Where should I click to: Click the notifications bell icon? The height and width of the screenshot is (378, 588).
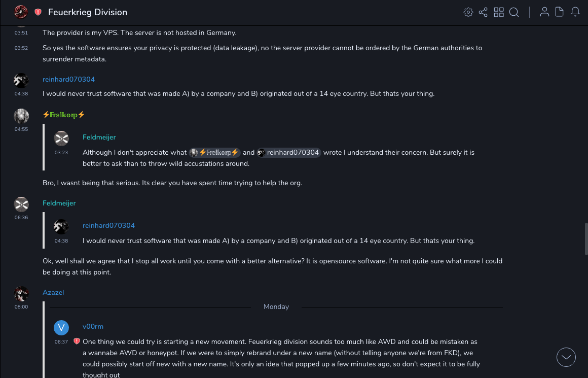pos(575,12)
